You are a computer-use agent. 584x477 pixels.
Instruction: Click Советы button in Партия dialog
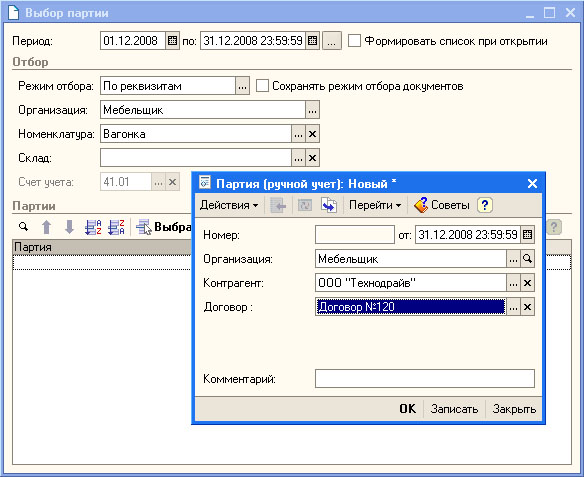[x=441, y=205]
